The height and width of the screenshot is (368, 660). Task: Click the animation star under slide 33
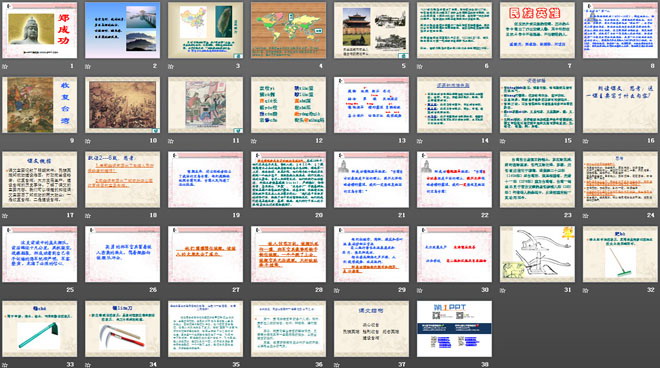point(5,365)
